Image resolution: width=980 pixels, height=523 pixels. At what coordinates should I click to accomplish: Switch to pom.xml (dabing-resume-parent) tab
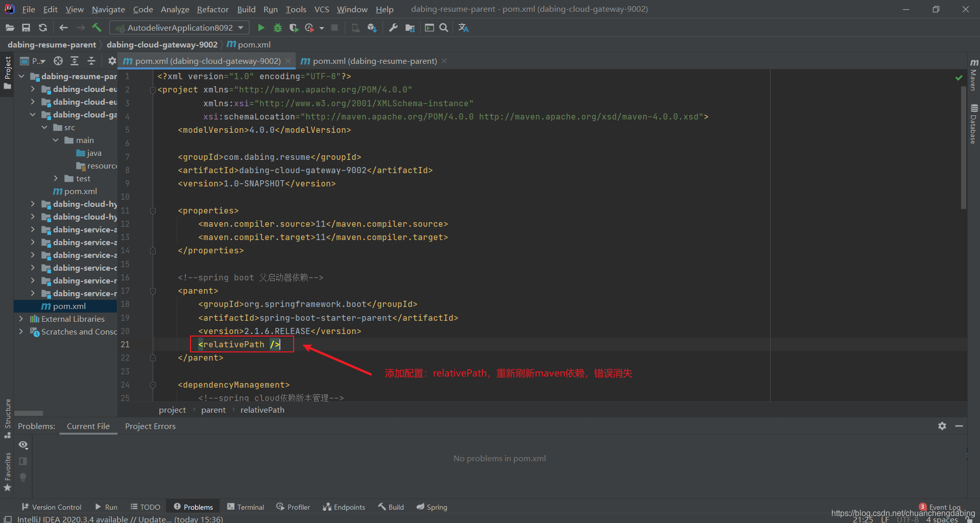click(x=374, y=61)
